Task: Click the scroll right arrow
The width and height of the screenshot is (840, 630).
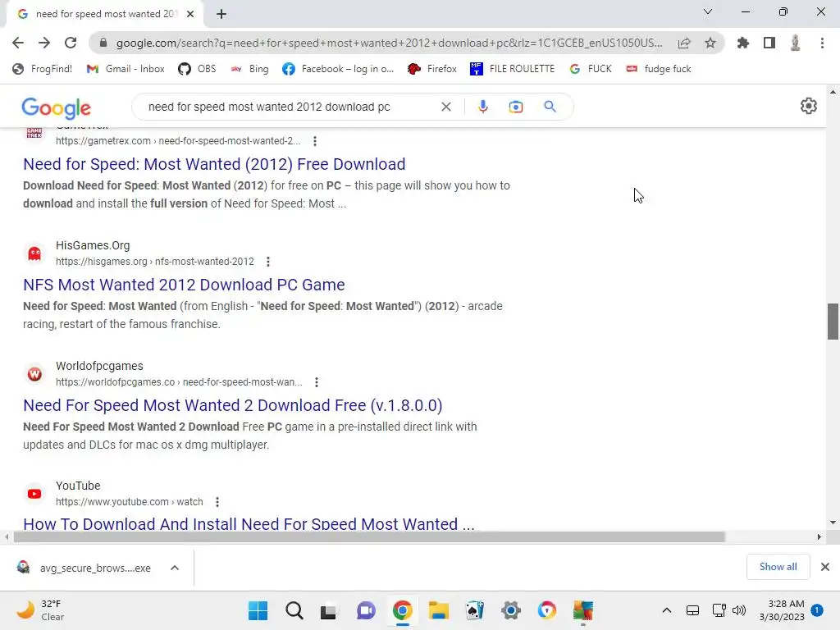Action: point(819,536)
